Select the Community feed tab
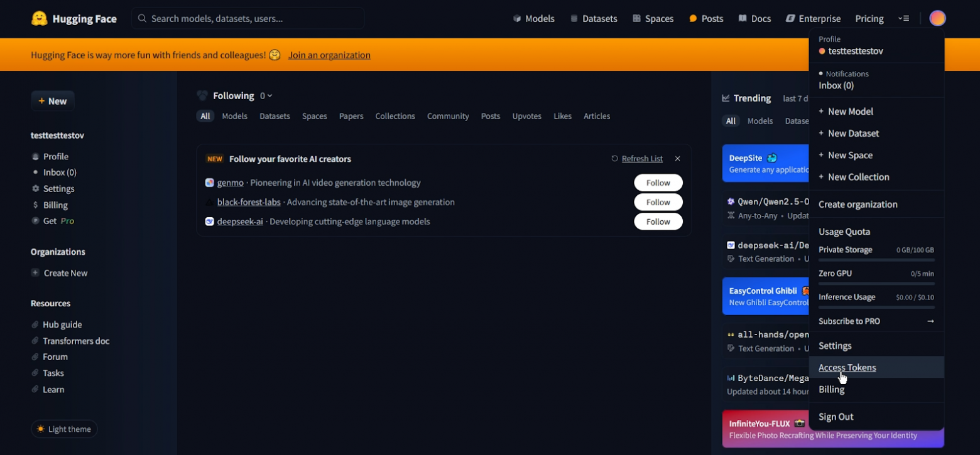 click(448, 116)
